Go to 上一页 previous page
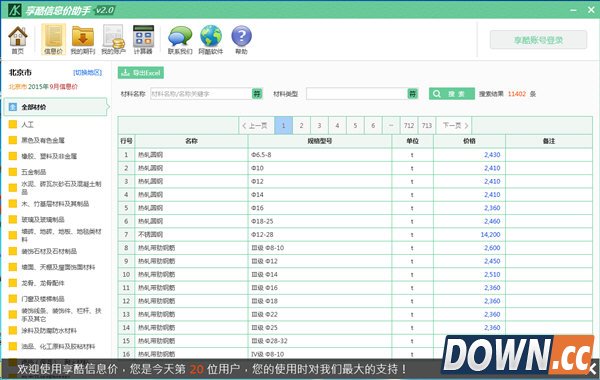 click(255, 126)
